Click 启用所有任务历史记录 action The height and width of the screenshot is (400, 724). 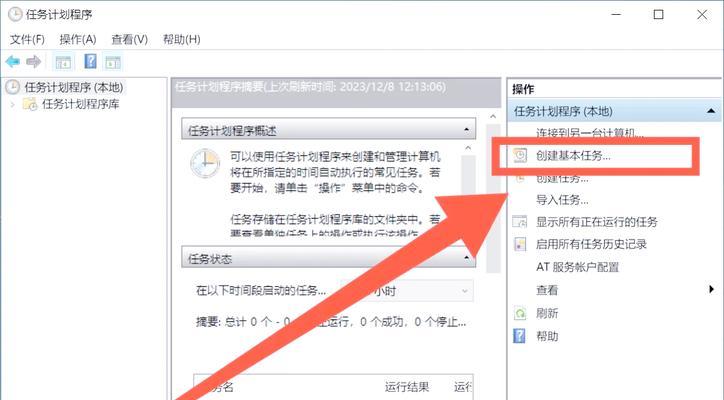click(591, 244)
